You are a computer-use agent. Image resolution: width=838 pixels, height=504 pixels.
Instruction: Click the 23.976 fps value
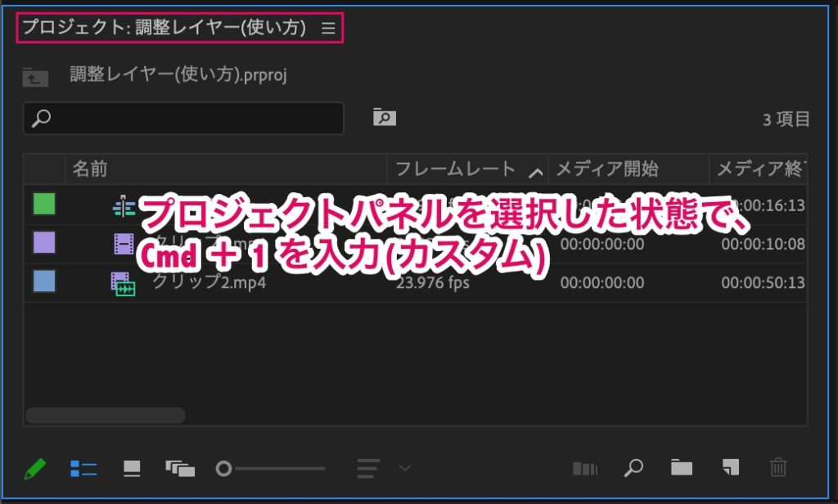pyautogui.click(x=433, y=282)
